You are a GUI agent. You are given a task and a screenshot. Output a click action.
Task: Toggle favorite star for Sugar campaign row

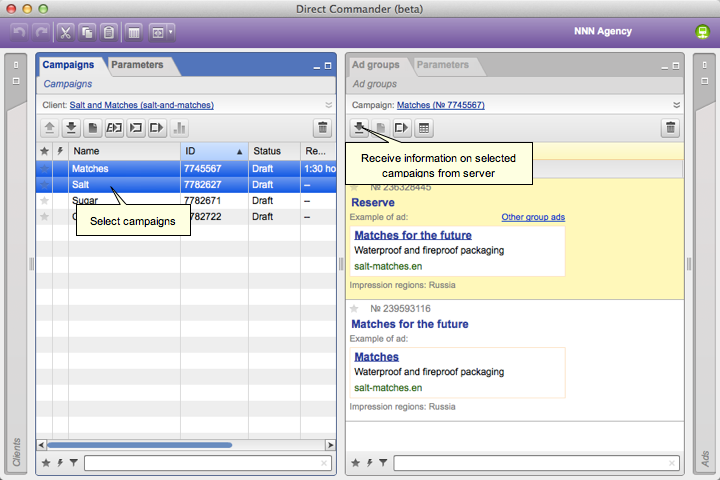coord(44,201)
